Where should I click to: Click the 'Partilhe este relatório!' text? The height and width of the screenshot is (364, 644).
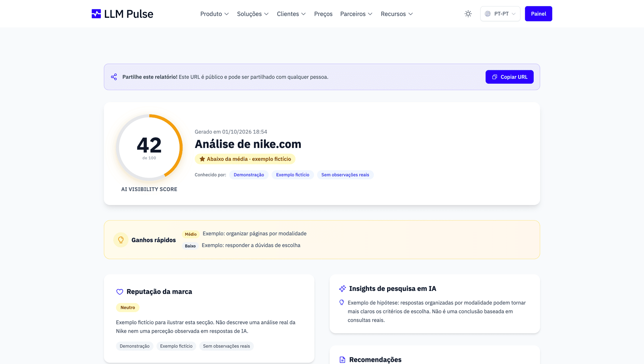click(x=150, y=77)
